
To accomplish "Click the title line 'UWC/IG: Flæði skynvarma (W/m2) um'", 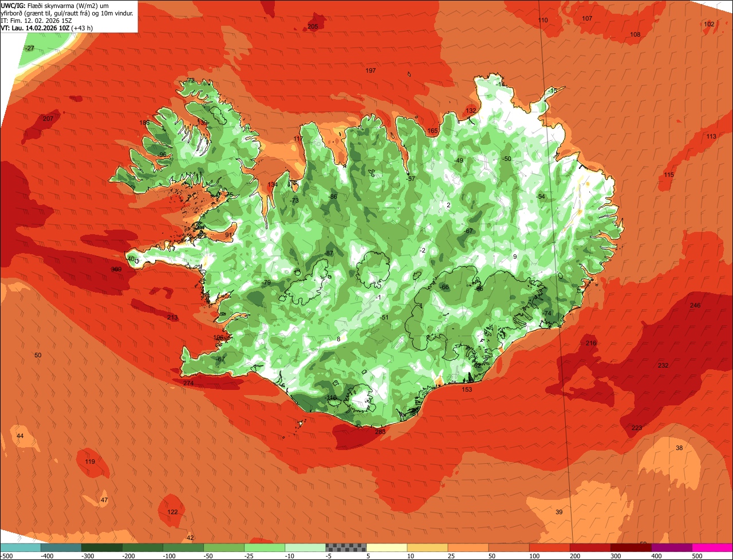I will pyautogui.click(x=54, y=5).
